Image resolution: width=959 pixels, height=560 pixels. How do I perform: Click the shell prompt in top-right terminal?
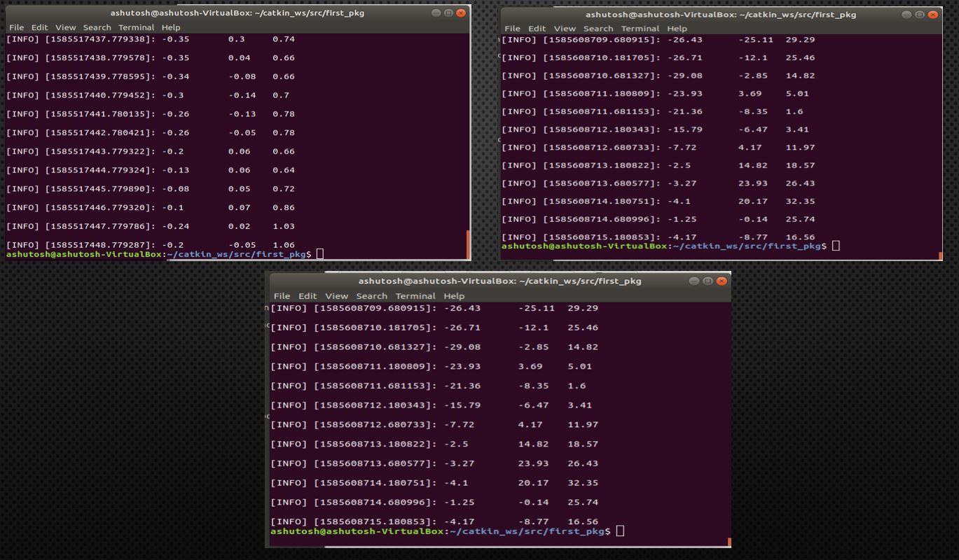coord(665,246)
